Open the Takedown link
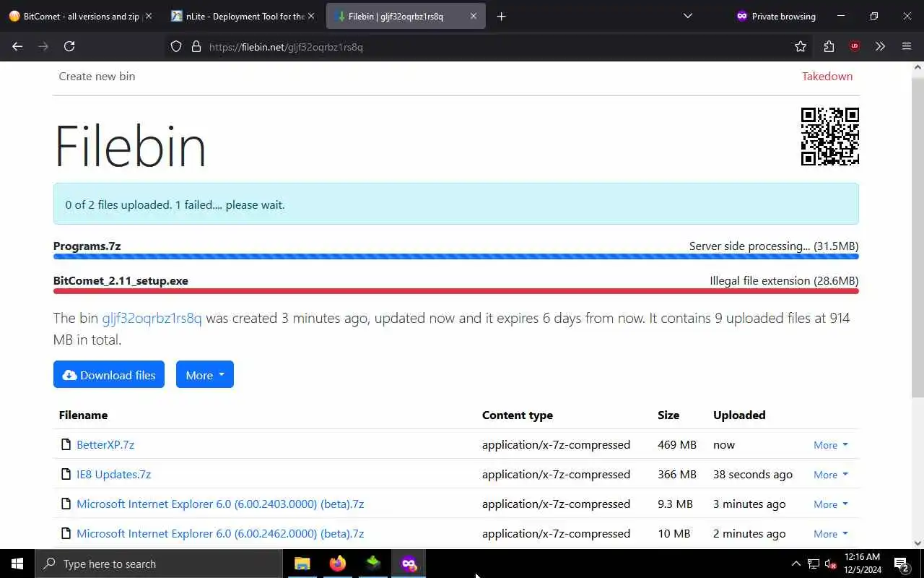This screenshot has width=924, height=578. click(x=827, y=76)
